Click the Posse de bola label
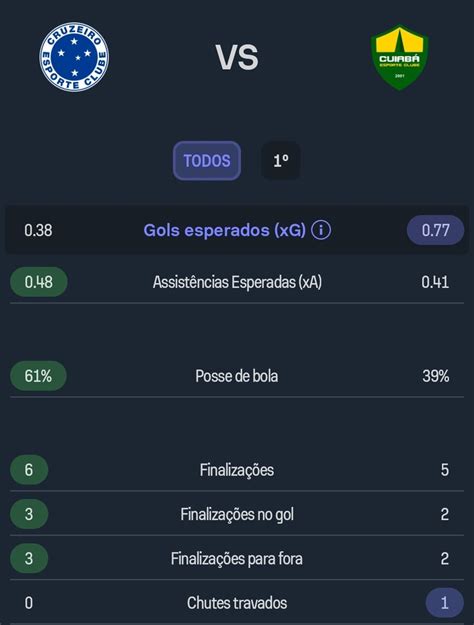 point(237,376)
